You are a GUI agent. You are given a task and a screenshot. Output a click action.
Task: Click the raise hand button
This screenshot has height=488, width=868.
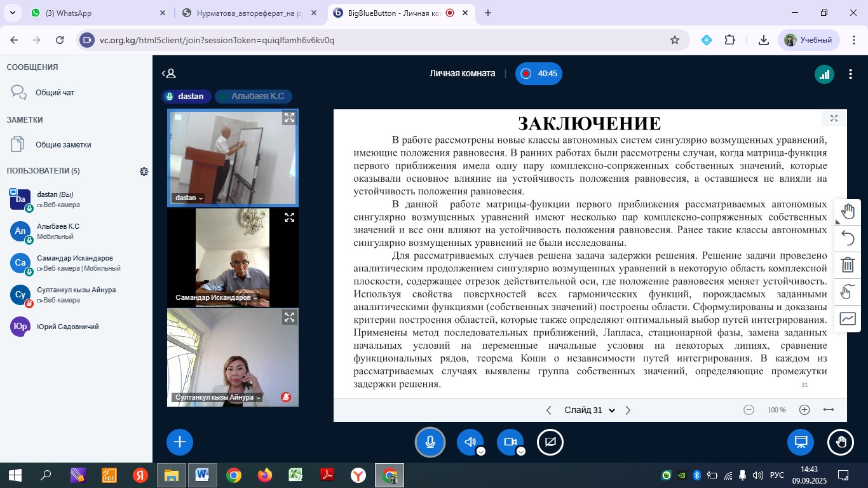coord(841,442)
